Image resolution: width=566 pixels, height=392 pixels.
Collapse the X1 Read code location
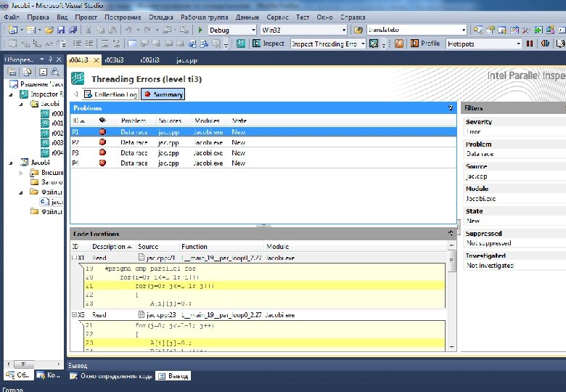click(74, 258)
